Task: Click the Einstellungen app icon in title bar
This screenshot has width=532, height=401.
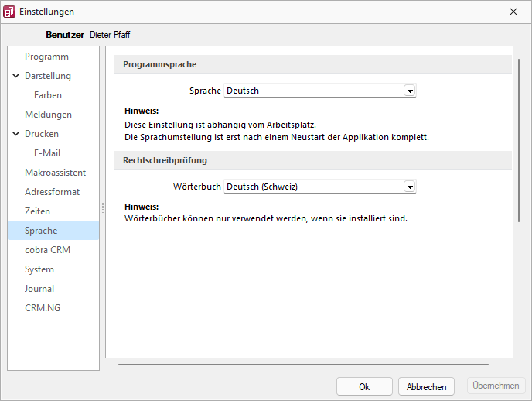Action: (x=9, y=12)
